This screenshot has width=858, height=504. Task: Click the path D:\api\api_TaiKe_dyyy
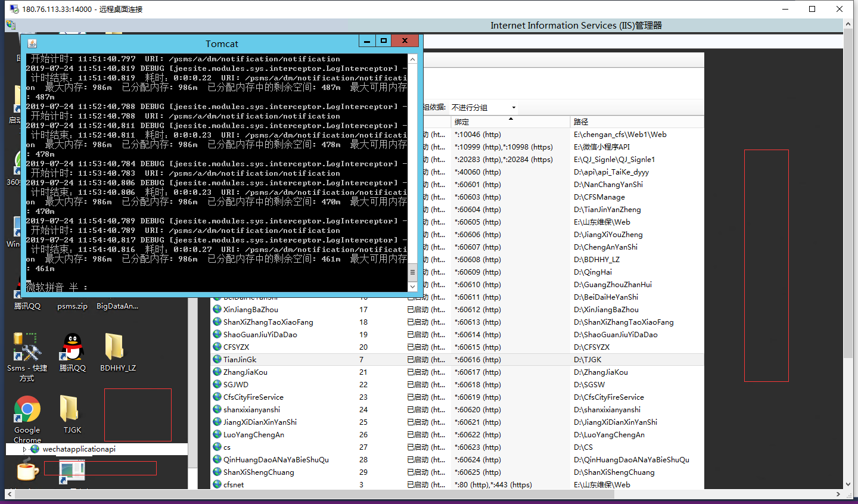(x=611, y=172)
